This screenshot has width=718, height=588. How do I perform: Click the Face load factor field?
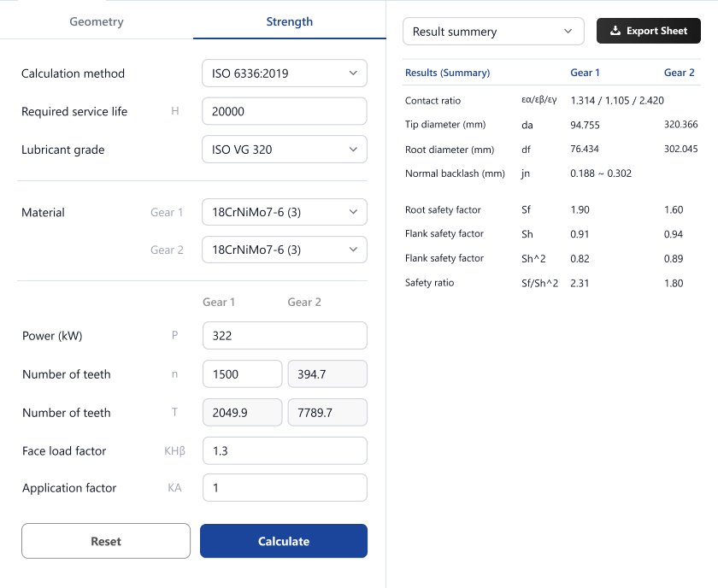285,450
